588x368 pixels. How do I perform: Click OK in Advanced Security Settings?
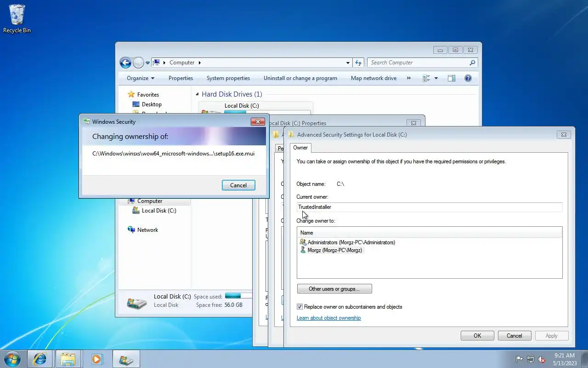[x=477, y=336]
